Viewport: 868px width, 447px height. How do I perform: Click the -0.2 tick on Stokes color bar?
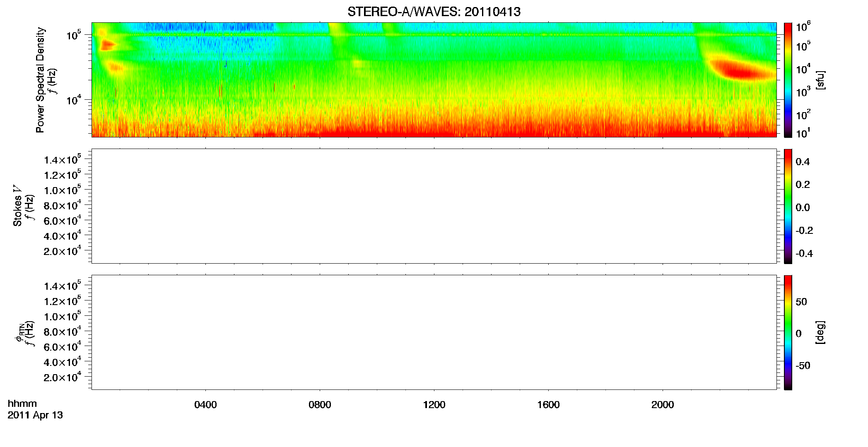pyautogui.click(x=804, y=231)
